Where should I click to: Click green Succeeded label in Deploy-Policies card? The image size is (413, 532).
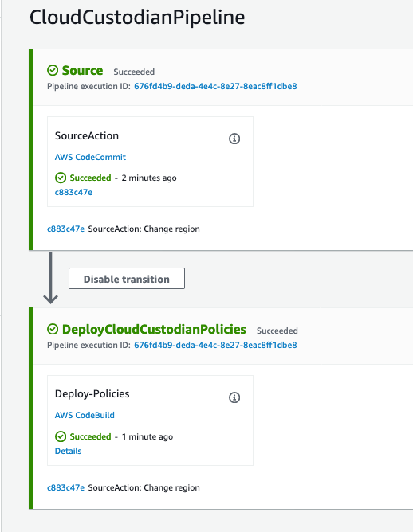click(x=90, y=436)
